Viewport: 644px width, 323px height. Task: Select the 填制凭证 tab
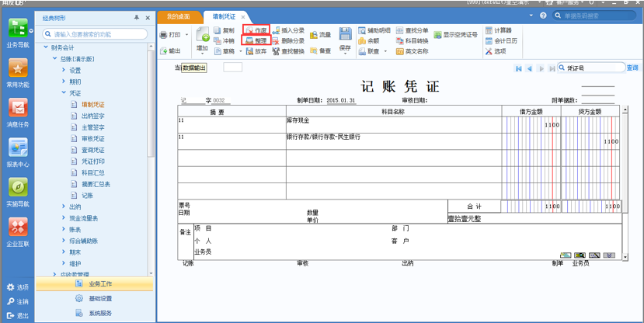225,17
